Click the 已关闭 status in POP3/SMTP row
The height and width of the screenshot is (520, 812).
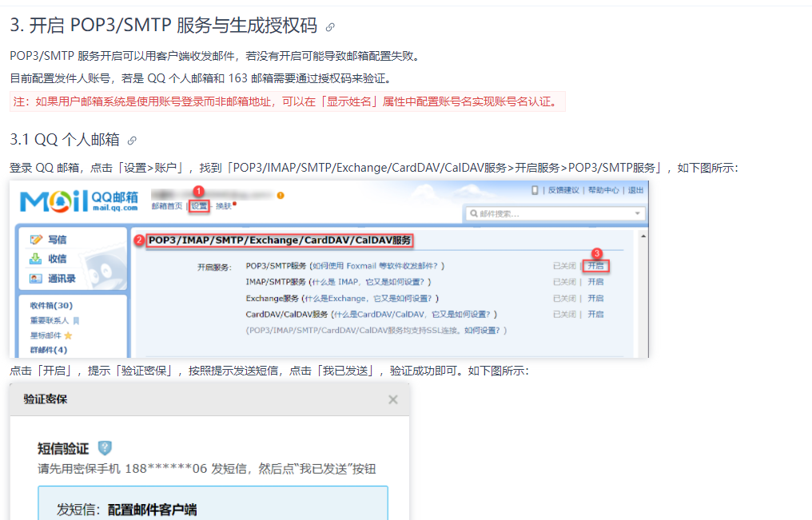tap(564, 266)
